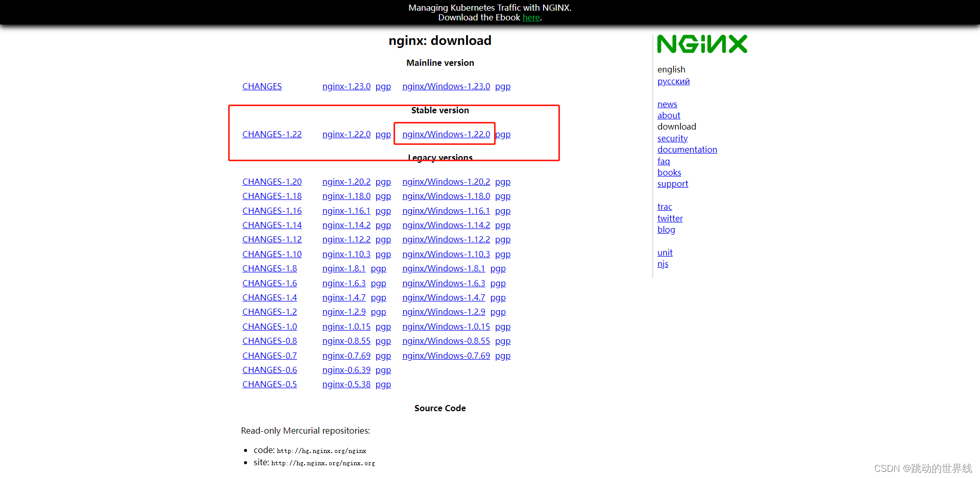Open CHANGES-0.5 link
The image size is (980, 478).
(x=269, y=384)
